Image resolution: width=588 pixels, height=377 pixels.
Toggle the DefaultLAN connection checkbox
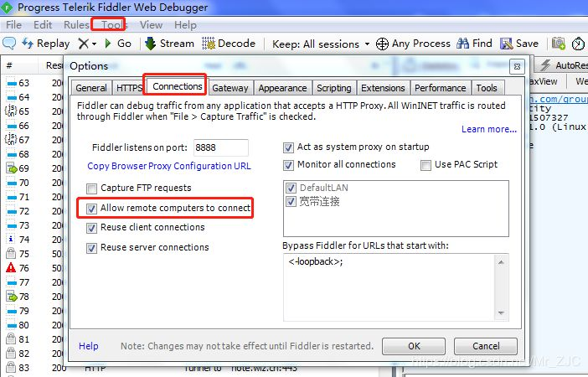tap(291, 188)
